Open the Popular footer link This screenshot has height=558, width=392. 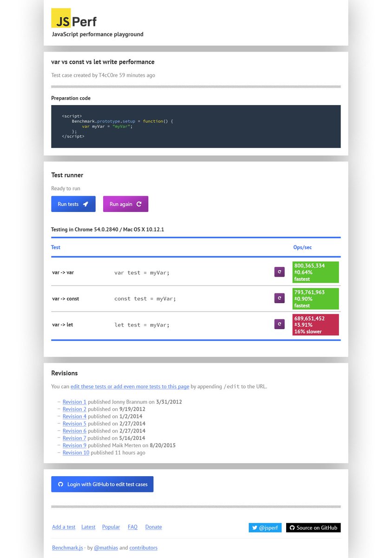(111, 527)
